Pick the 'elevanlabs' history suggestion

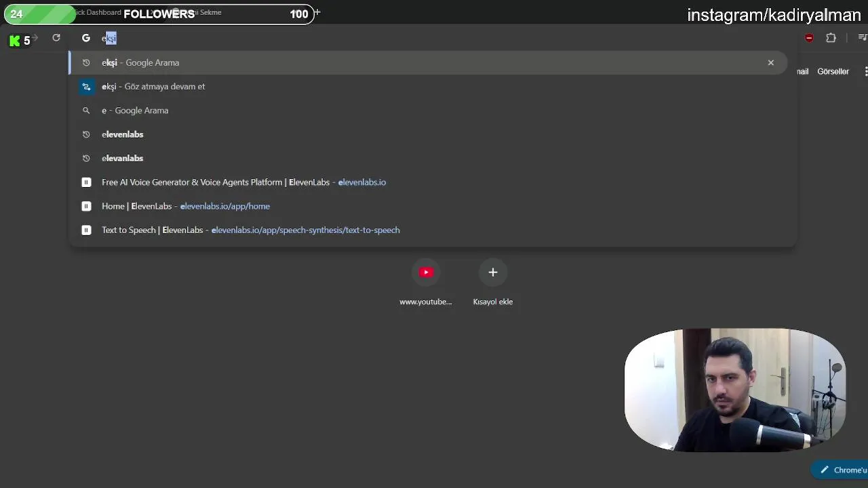427,158
